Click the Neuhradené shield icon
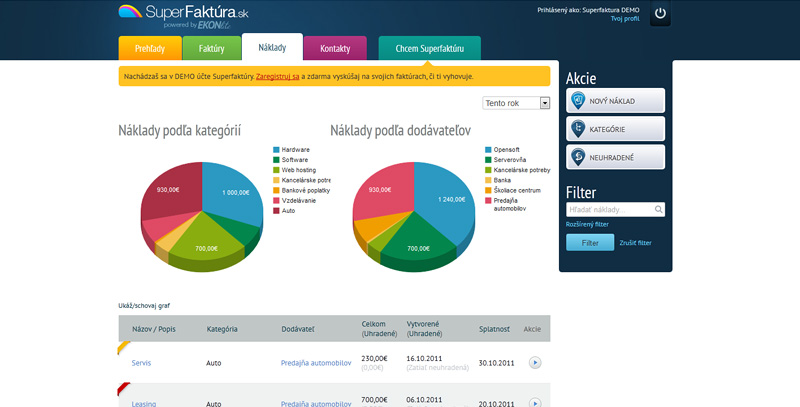Screen dimensions: 800x407 578,157
